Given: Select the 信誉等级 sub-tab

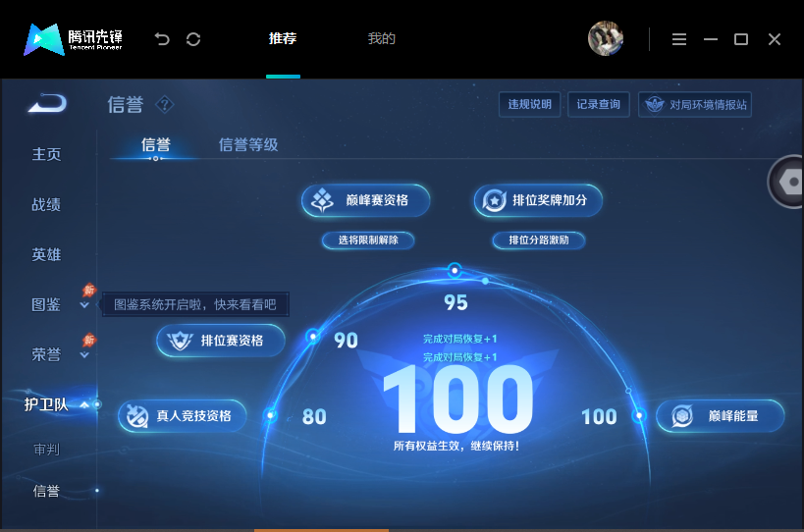Looking at the screenshot, I should 248,144.
